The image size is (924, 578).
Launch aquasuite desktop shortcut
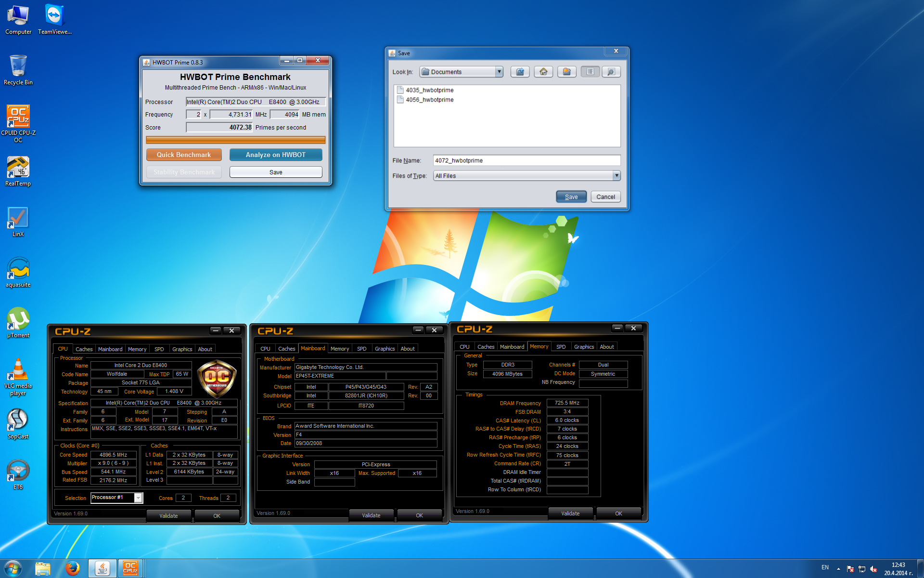18,272
